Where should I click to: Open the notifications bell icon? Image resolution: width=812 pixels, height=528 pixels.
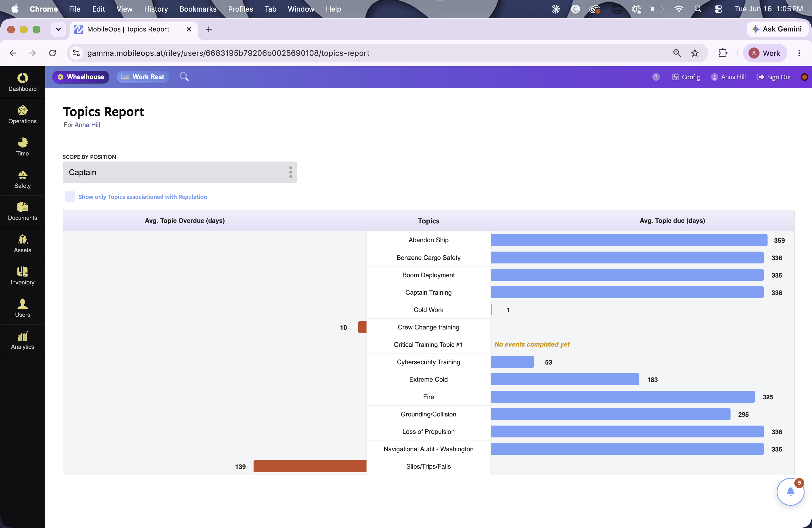[x=790, y=492]
